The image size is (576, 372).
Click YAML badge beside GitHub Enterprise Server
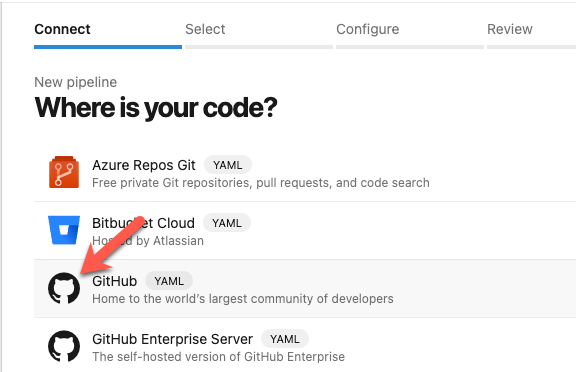click(285, 339)
